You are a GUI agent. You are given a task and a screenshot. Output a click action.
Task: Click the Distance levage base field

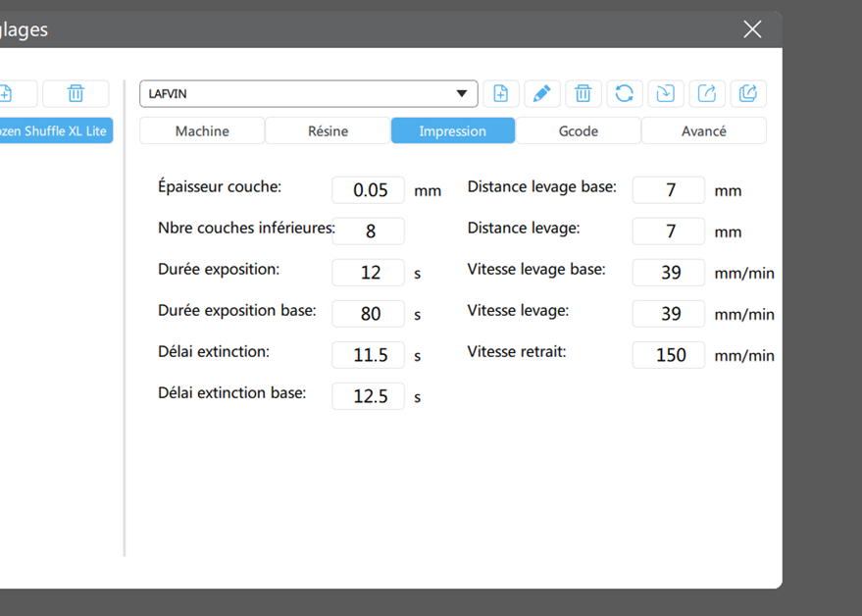coord(669,190)
